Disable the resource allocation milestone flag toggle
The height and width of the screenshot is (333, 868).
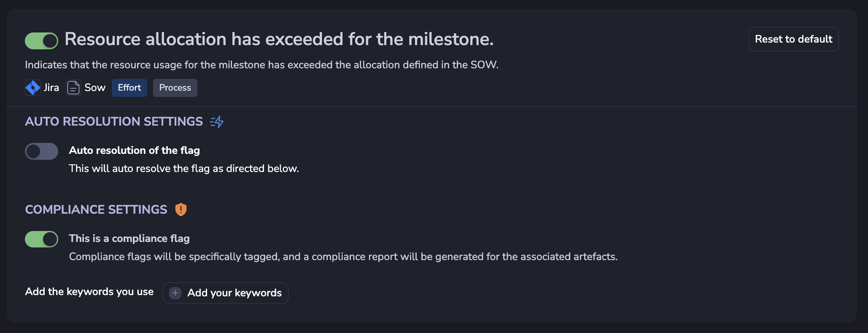pyautogui.click(x=41, y=41)
